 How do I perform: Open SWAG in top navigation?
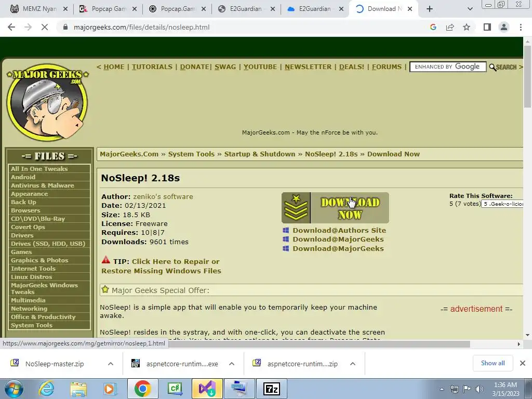(x=225, y=67)
